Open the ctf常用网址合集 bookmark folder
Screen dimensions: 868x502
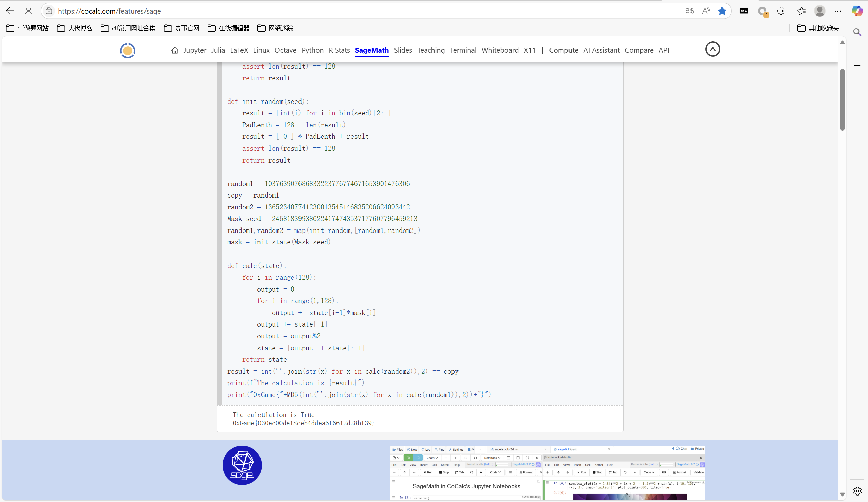[x=128, y=28]
